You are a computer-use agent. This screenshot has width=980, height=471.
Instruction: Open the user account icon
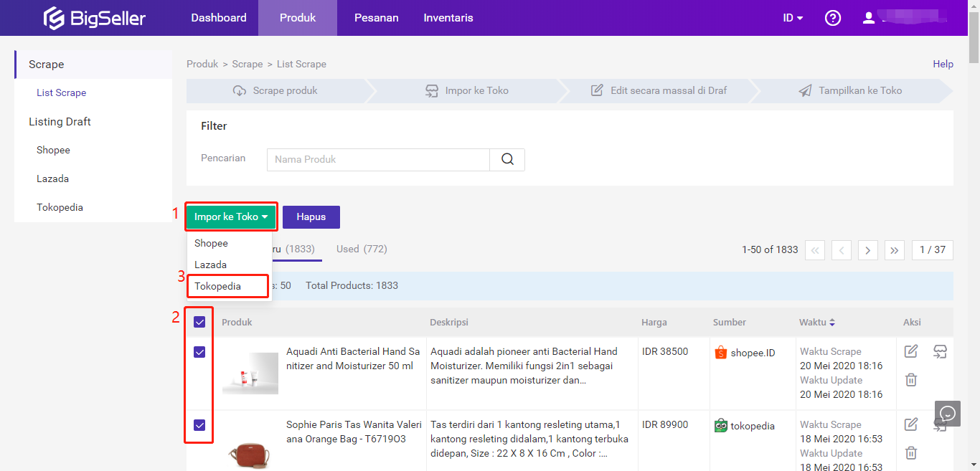(869, 18)
